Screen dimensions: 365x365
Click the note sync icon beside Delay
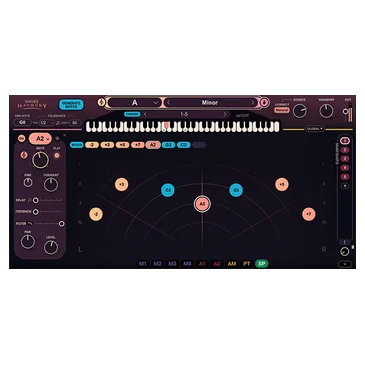tap(29, 200)
